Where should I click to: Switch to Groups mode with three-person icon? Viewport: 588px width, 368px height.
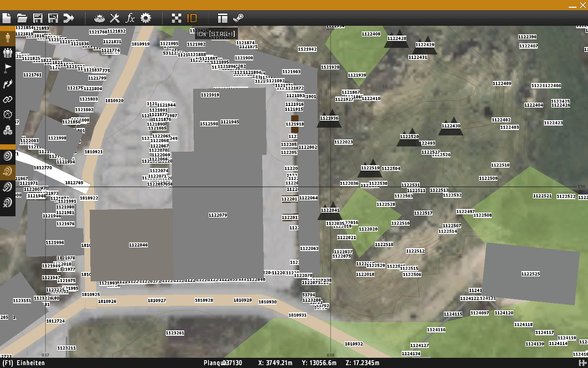click(x=7, y=53)
